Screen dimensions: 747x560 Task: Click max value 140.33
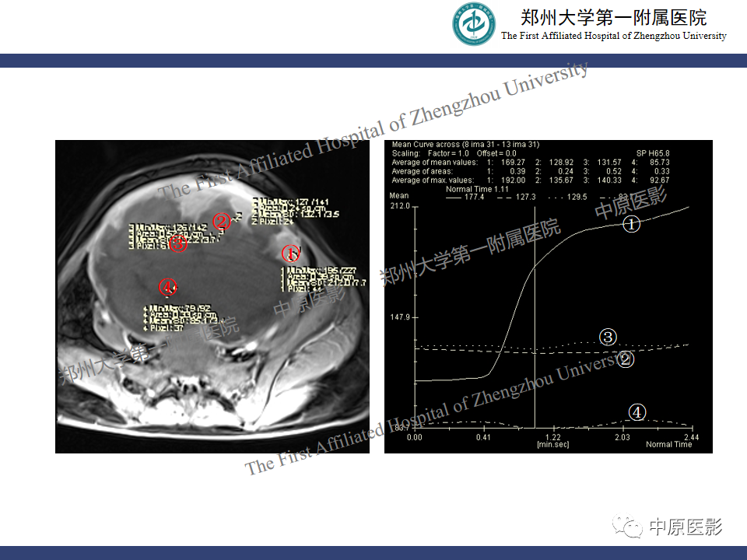(x=609, y=180)
